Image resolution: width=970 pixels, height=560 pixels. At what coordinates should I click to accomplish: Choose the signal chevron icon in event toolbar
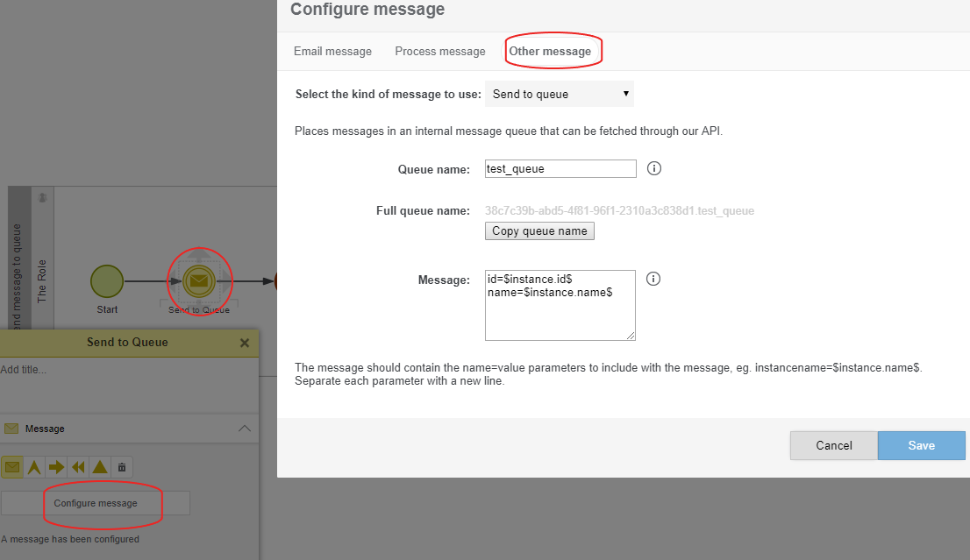[x=35, y=467]
